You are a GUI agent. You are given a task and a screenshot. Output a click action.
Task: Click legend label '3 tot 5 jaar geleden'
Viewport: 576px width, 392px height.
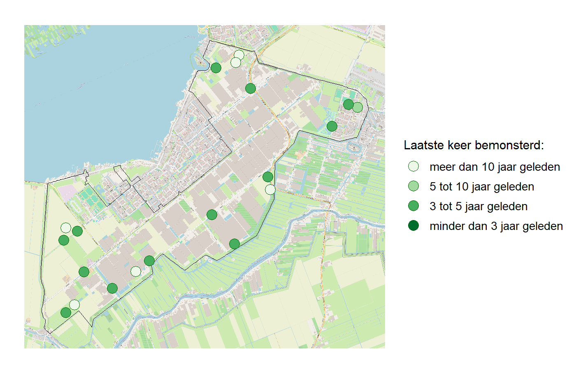tap(478, 206)
